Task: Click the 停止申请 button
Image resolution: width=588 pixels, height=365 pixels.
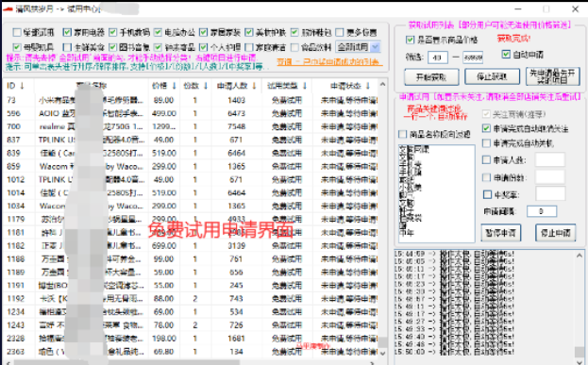Action: 555,233
